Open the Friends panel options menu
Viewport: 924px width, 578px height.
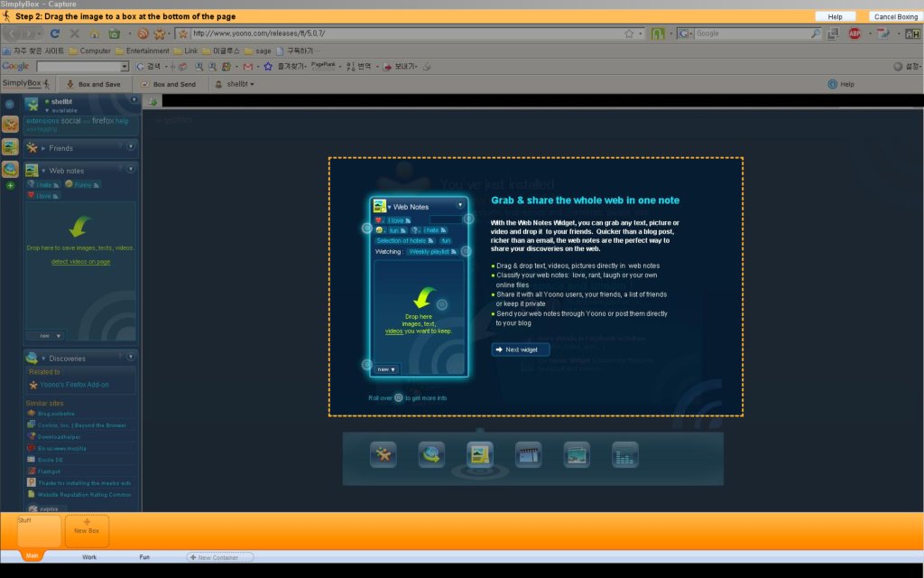[x=131, y=146]
